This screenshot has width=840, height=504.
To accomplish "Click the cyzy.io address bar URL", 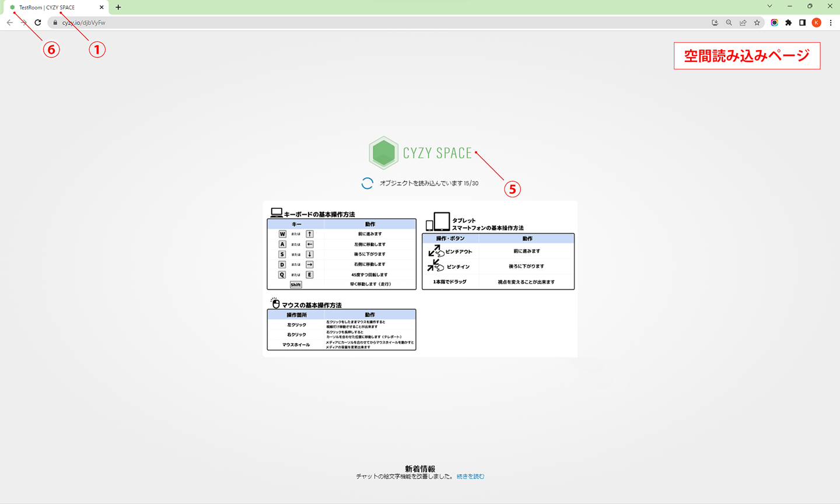I will pyautogui.click(x=83, y=23).
